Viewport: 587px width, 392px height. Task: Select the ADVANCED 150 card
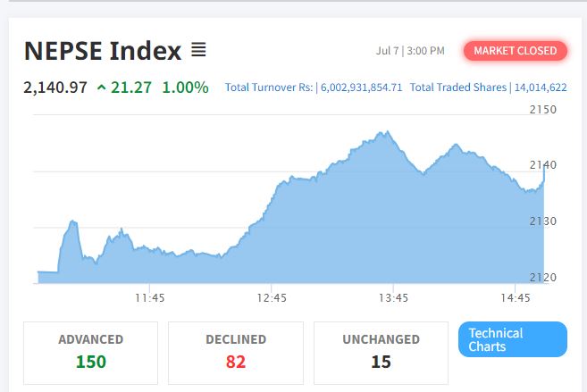pos(90,352)
